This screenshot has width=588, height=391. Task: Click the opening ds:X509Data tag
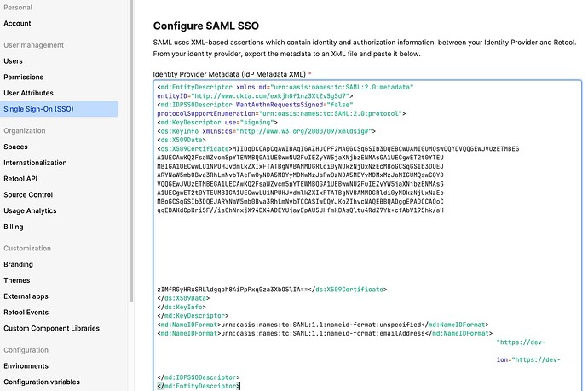coord(182,141)
